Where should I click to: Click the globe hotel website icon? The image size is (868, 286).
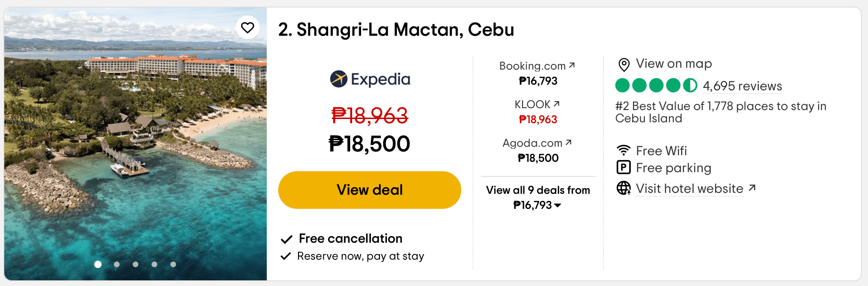pos(623,188)
